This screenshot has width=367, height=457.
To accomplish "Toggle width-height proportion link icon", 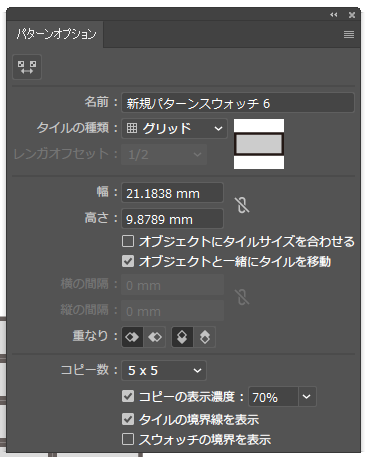I will point(242,205).
